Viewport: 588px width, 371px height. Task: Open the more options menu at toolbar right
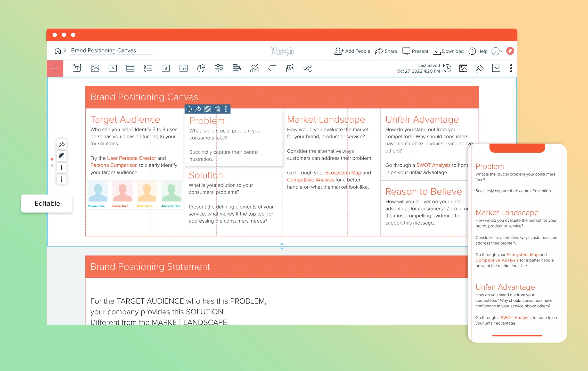510,68
